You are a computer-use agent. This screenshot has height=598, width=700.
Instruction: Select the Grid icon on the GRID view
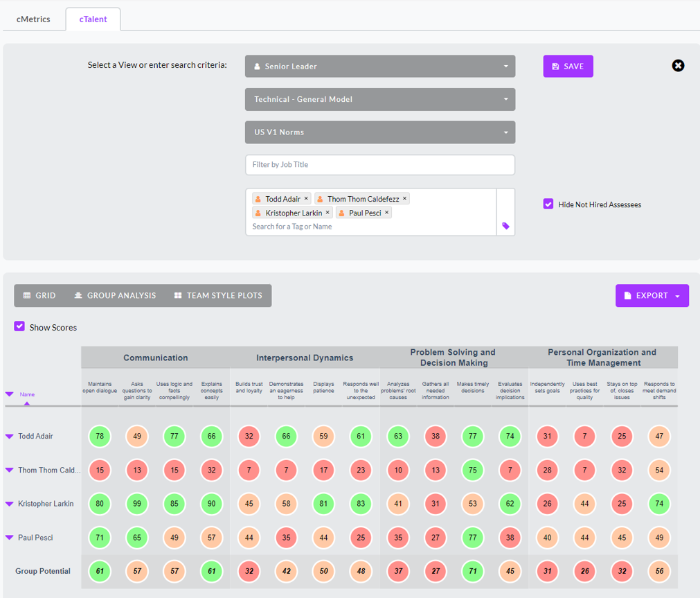[28, 295]
